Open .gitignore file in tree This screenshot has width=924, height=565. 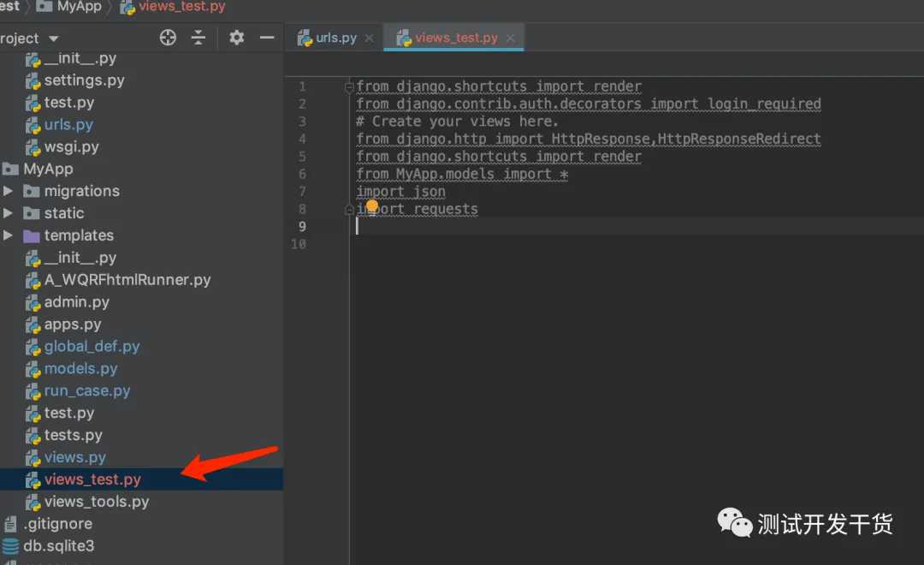pyautogui.click(x=58, y=524)
